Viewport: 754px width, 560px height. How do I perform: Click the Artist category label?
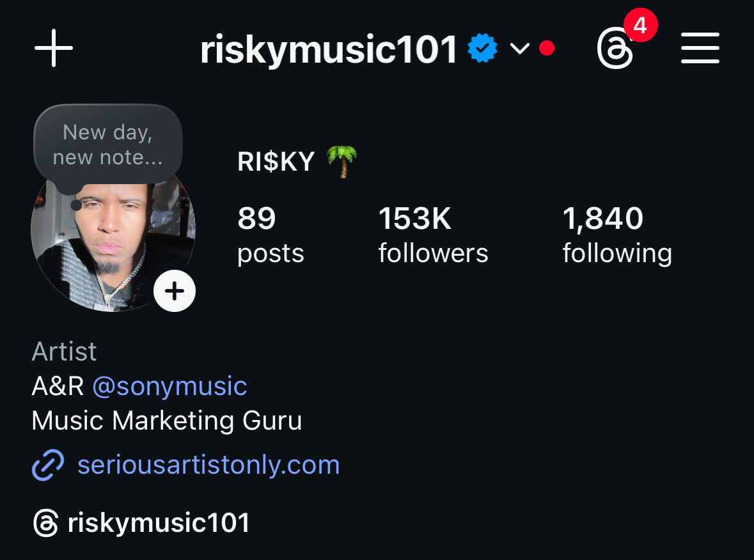[63, 352]
